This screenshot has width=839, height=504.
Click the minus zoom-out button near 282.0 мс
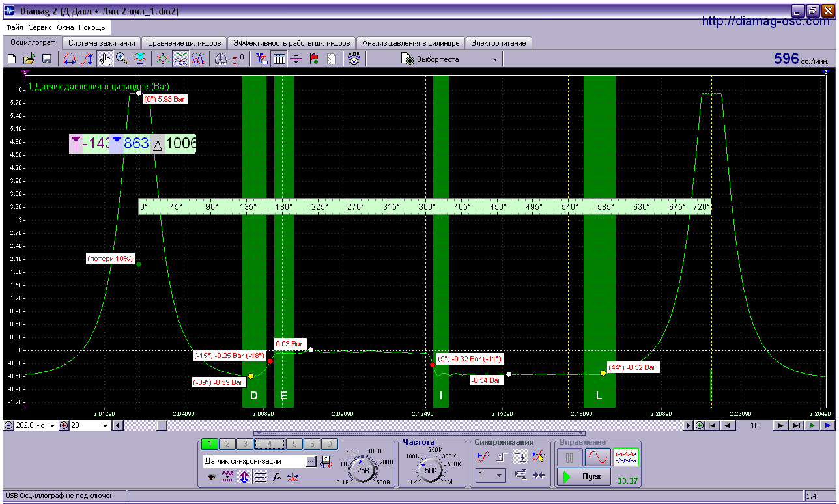click(8, 426)
